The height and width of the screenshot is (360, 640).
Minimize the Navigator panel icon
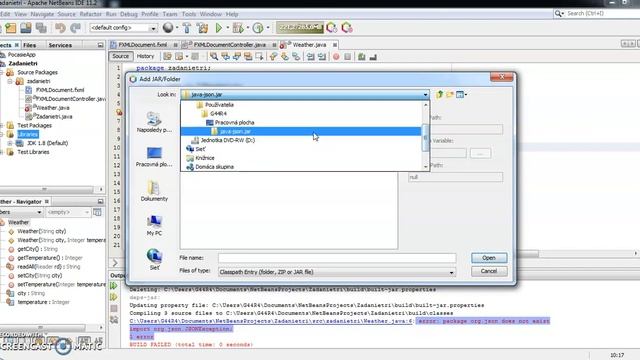tap(100, 202)
